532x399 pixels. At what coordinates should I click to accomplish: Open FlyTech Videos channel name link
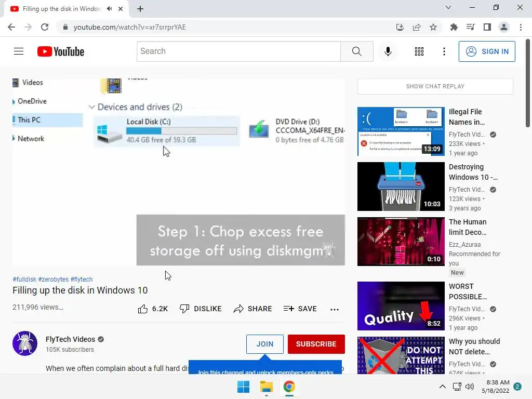coord(70,339)
